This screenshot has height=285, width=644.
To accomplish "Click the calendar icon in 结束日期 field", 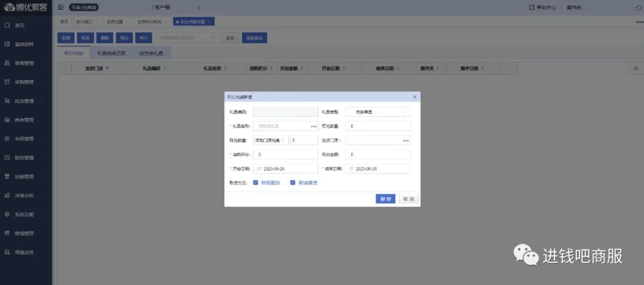I will (351, 169).
